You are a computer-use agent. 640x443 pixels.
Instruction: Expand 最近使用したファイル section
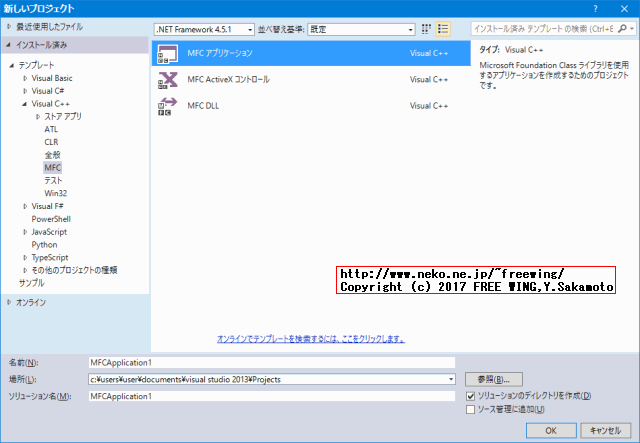[9, 27]
